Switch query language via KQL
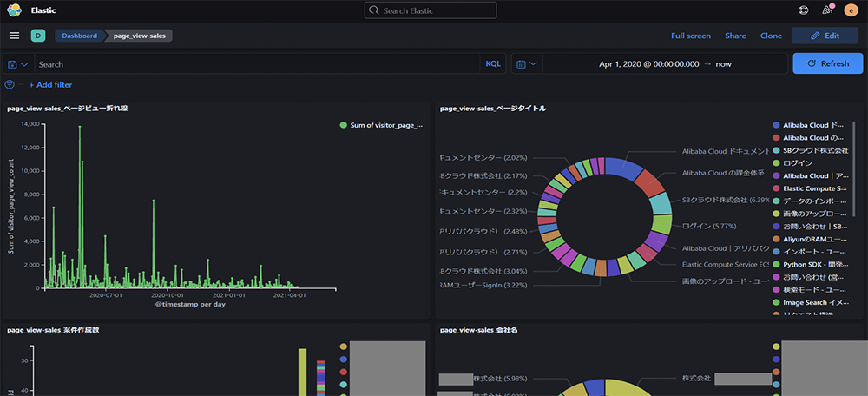This screenshot has width=868, height=396. [x=493, y=64]
